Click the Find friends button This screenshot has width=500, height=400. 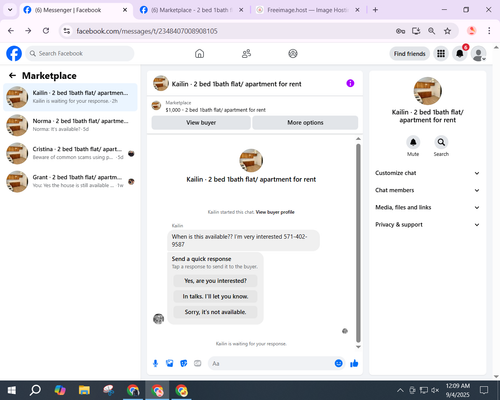pyautogui.click(x=409, y=54)
